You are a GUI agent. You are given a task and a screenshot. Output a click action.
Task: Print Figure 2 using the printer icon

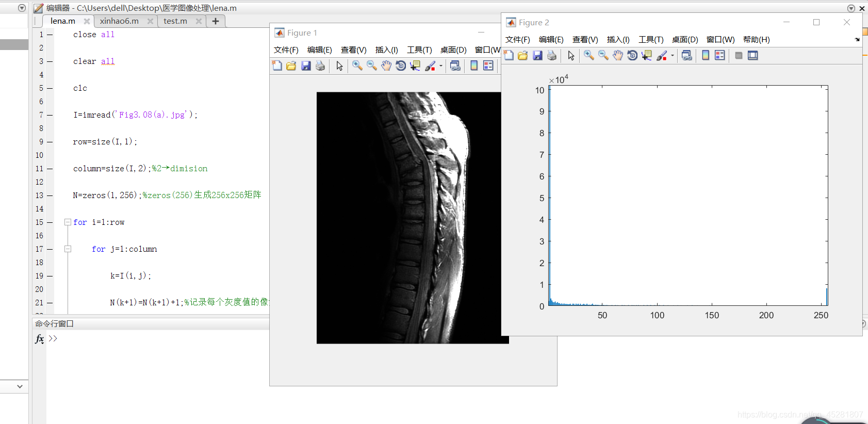point(552,55)
